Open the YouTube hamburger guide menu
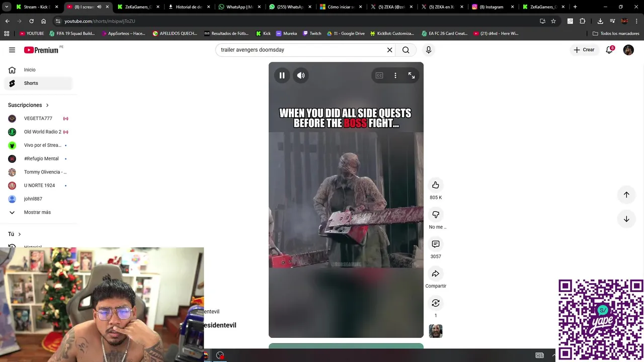This screenshot has width=644, height=362. 12,50
